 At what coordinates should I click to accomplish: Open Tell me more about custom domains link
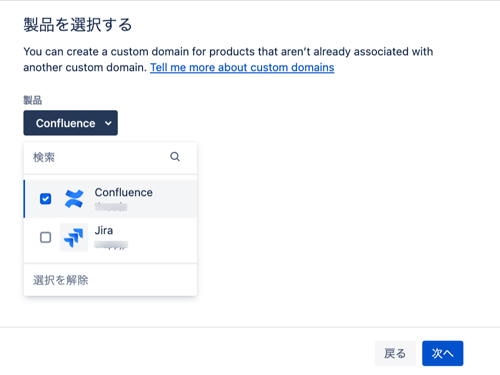242,67
